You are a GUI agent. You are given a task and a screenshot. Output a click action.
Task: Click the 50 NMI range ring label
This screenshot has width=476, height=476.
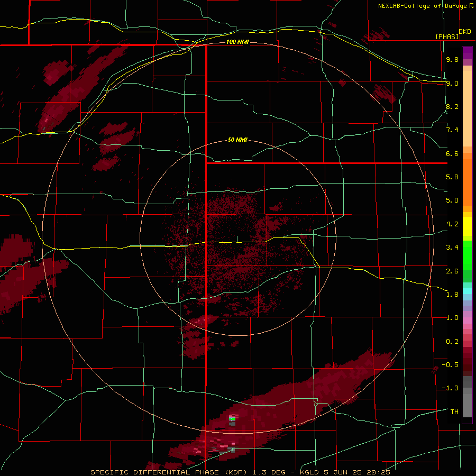[x=237, y=140]
